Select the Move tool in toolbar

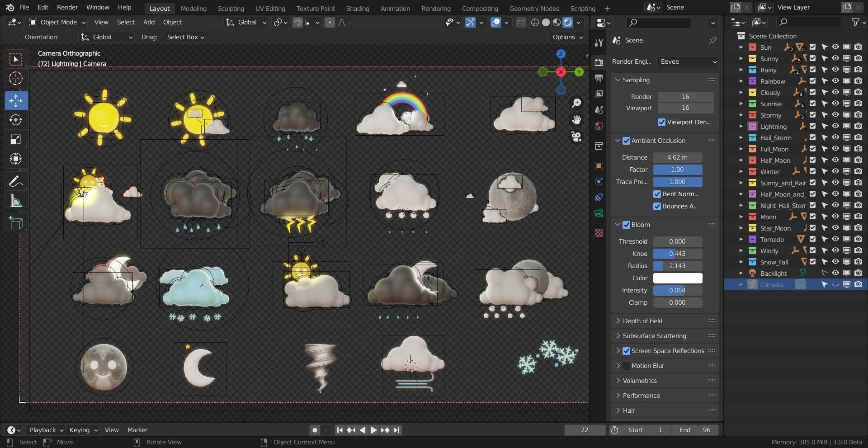(x=16, y=100)
